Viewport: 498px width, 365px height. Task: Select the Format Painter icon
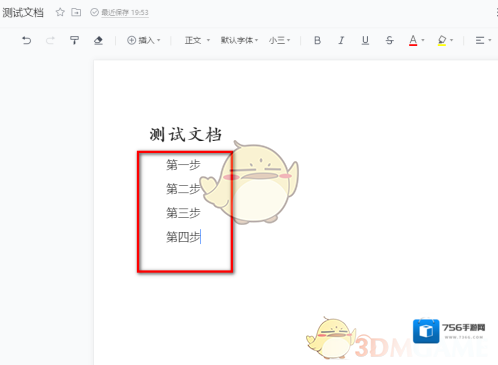click(x=74, y=40)
